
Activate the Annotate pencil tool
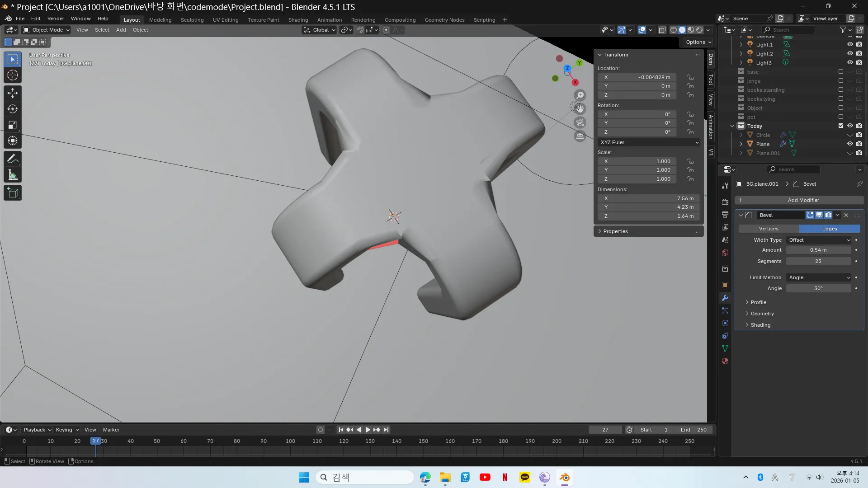(x=13, y=159)
